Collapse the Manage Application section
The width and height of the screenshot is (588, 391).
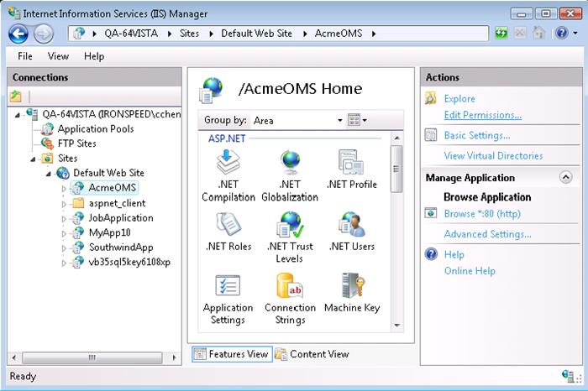coord(565,177)
